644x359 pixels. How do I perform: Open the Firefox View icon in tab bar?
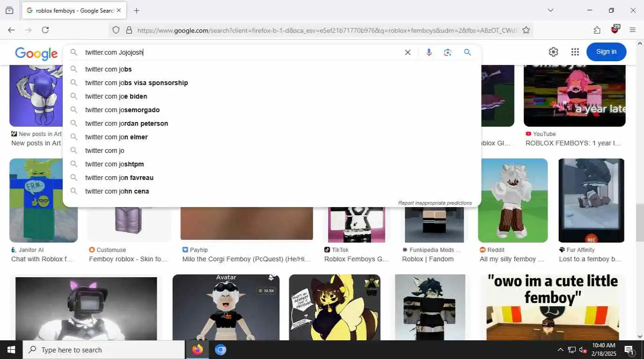pyautogui.click(x=9, y=10)
